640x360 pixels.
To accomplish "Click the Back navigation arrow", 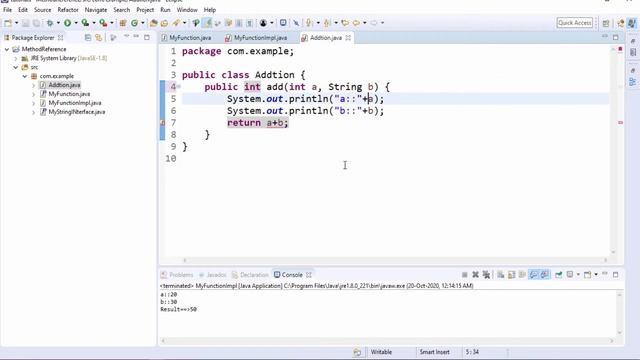I will pos(356,23).
